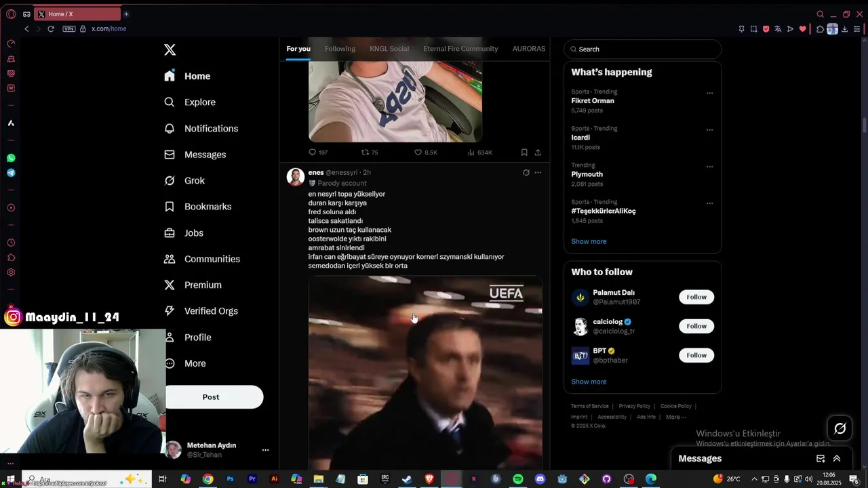This screenshot has width=868, height=488.
Task: Open Steam from Windows taskbar
Action: (407, 479)
